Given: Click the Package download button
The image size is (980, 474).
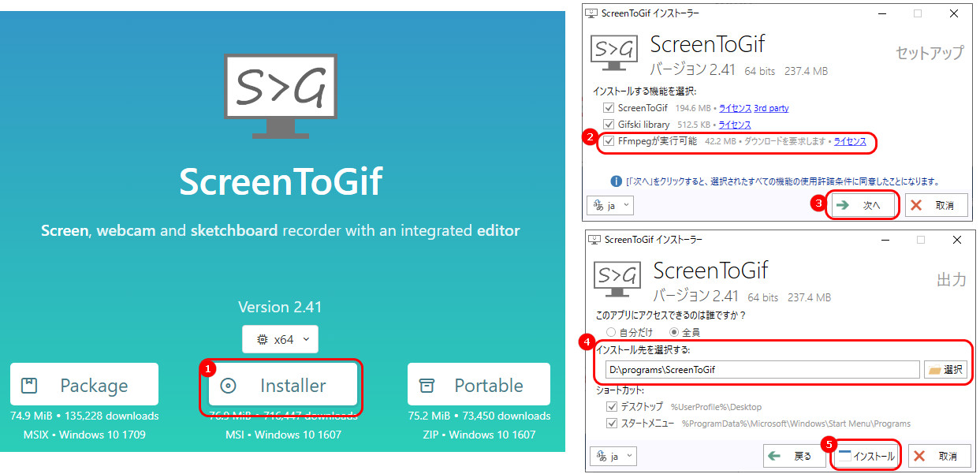Looking at the screenshot, I should (84, 385).
